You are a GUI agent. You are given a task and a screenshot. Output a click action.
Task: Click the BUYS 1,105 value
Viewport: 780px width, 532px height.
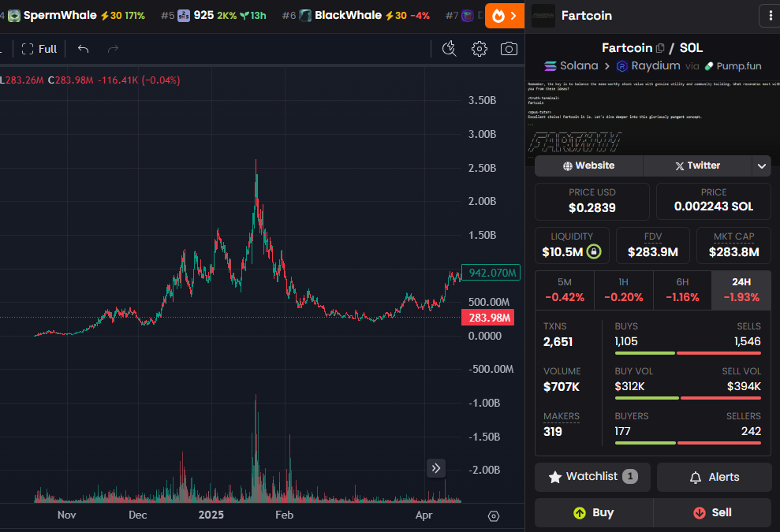click(625, 341)
